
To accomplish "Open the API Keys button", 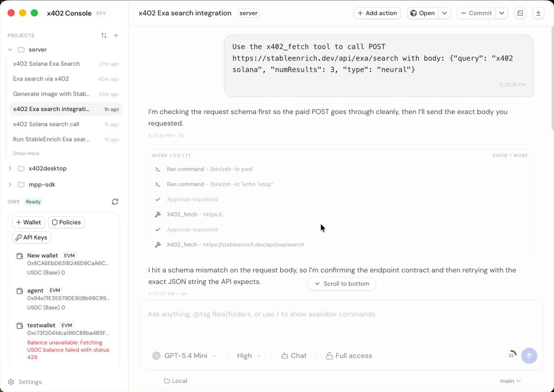I will [31, 238].
